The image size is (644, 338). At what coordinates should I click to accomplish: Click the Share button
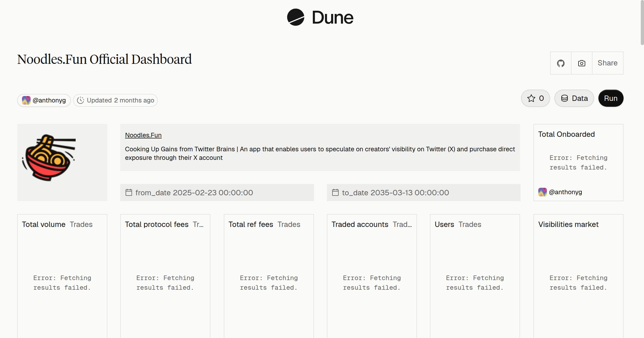pyautogui.click(x=608, y=63)
